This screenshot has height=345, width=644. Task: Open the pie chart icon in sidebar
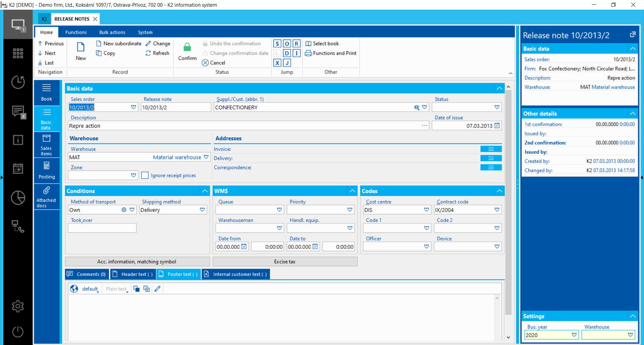18,198
